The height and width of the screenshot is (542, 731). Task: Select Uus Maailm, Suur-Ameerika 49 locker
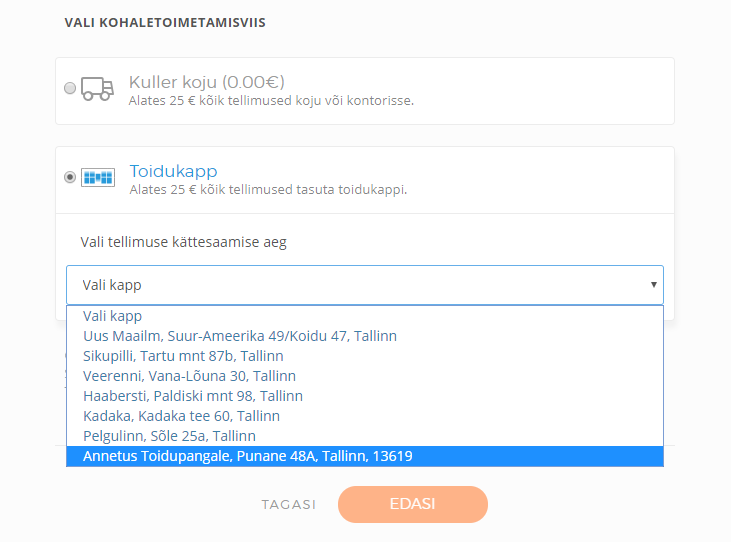coord(365,336)
